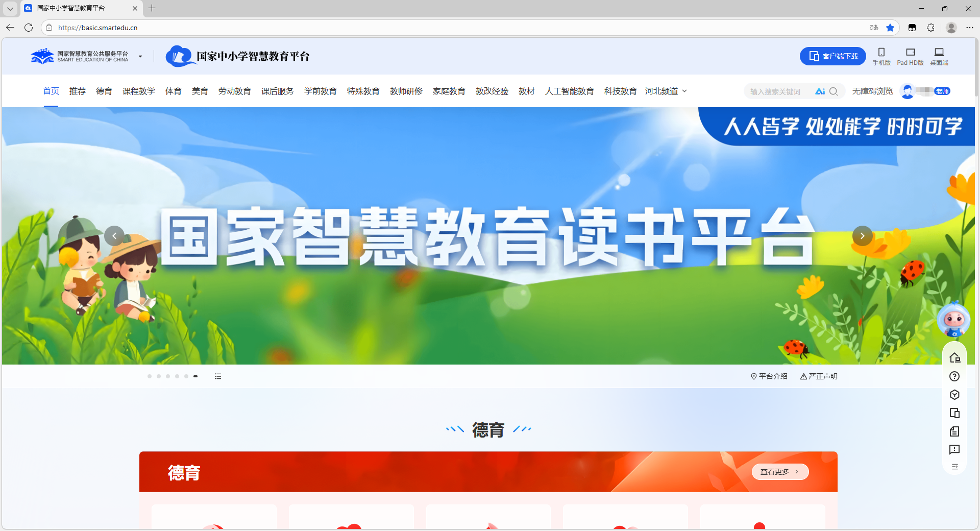Advance banner with the next arrow
980x531 pixels.
(x=862, y=236)
